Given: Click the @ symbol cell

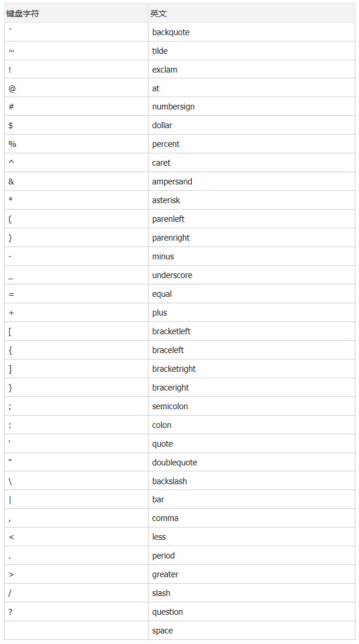Looking at the screenshot, I should point(12,88).
